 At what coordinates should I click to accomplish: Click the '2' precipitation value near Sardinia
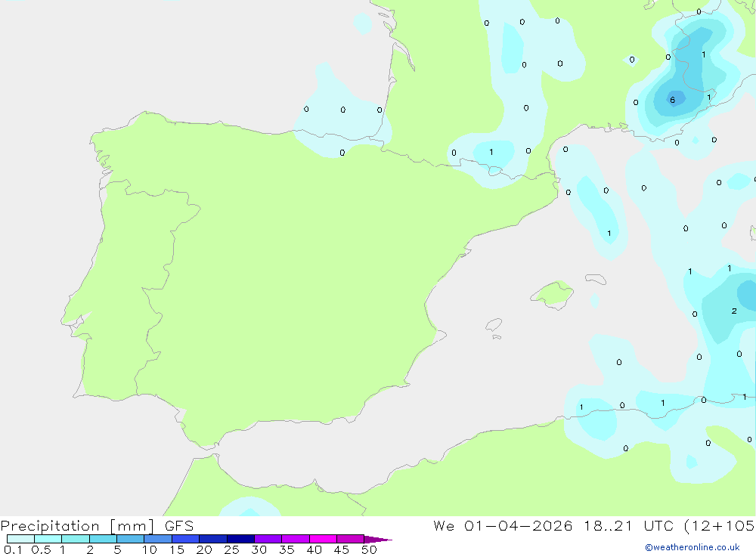pos(734,311)
